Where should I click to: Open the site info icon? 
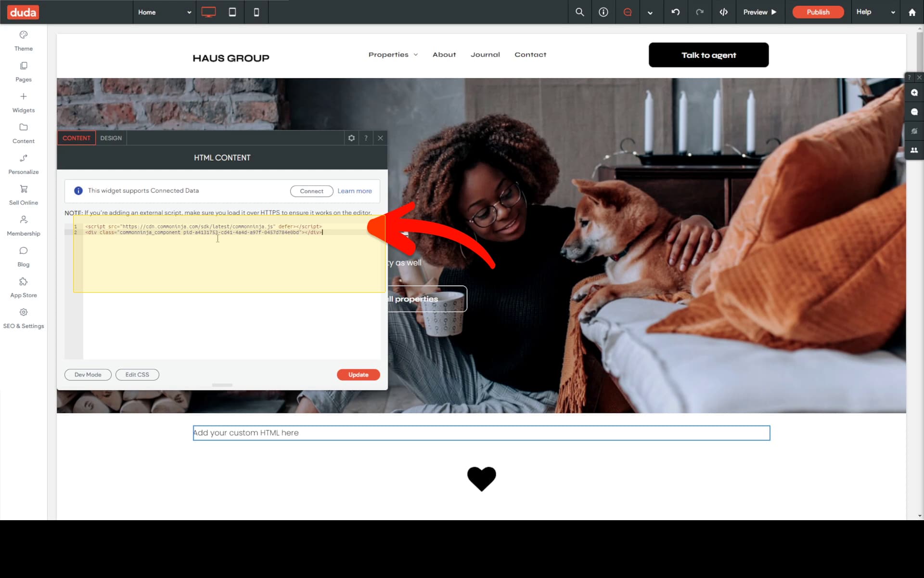[x=603, y=12]
